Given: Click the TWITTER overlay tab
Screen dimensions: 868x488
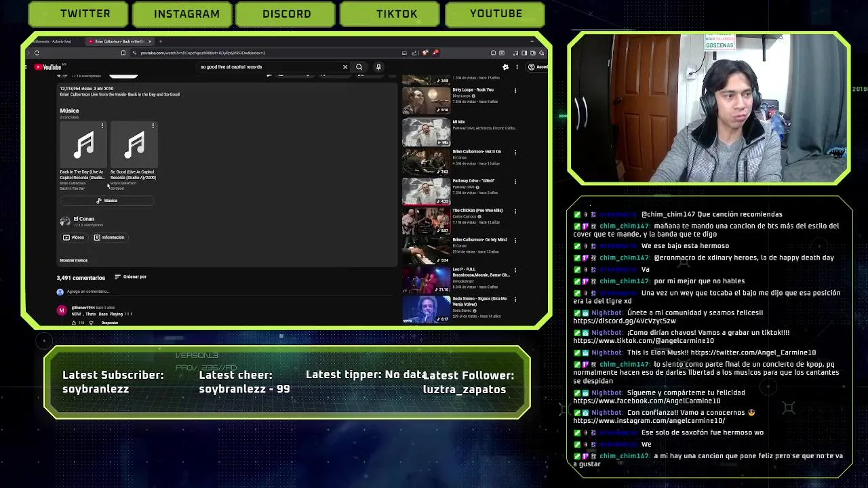Looking at the screenshot, I should (78, 14).
